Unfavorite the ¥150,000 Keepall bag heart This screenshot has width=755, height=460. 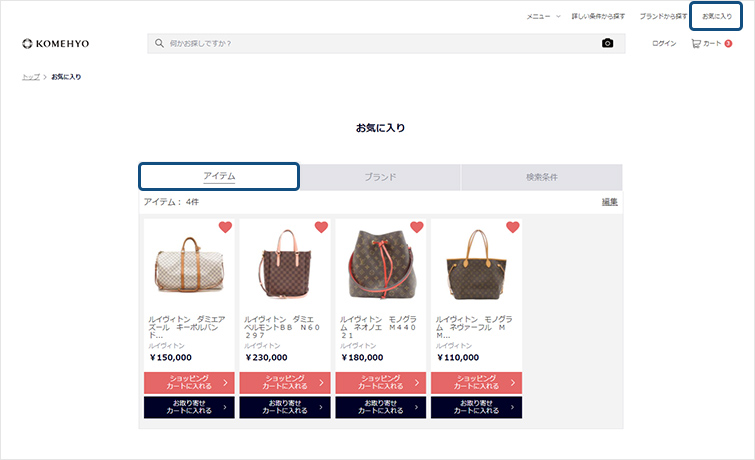coord(225,227)
